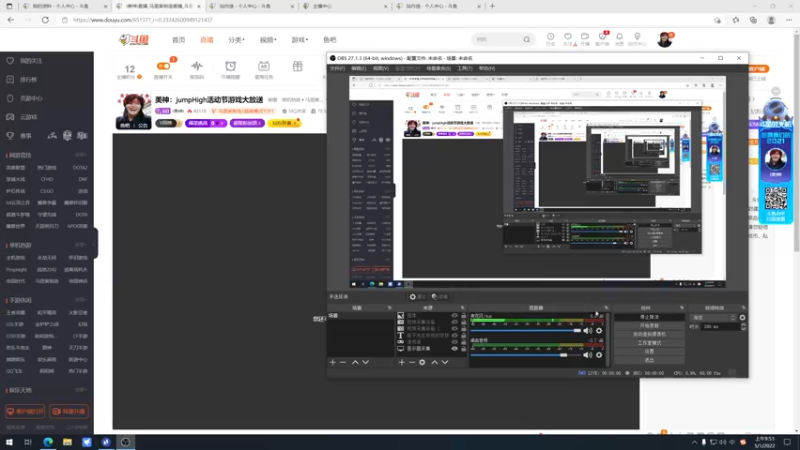
Task: Open the gift box icon in dashboard row
Action: (x=297, y=66)
